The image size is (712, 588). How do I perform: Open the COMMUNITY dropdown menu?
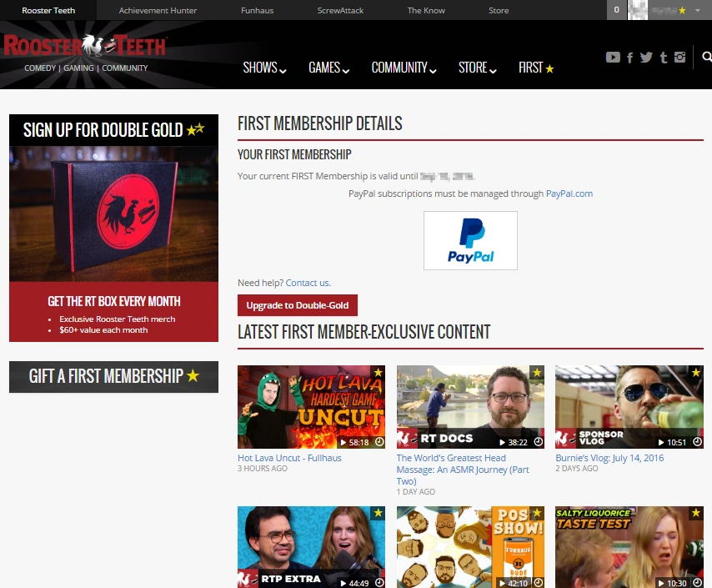pos(404,68)
